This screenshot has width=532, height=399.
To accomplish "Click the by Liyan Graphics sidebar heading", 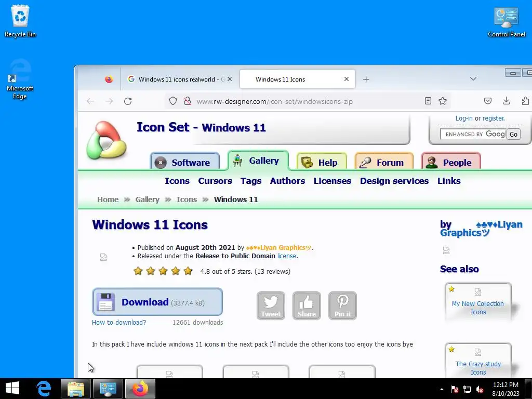I will point(481,229).
